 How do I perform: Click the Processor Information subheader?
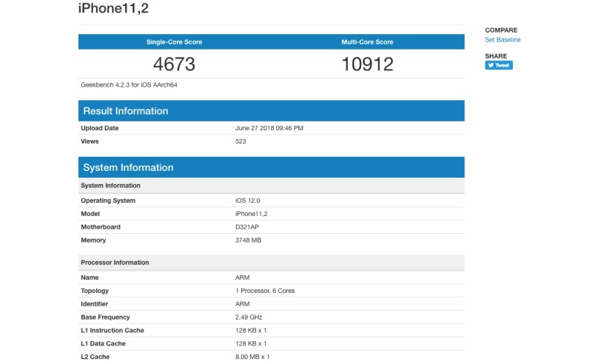[272, 263]
